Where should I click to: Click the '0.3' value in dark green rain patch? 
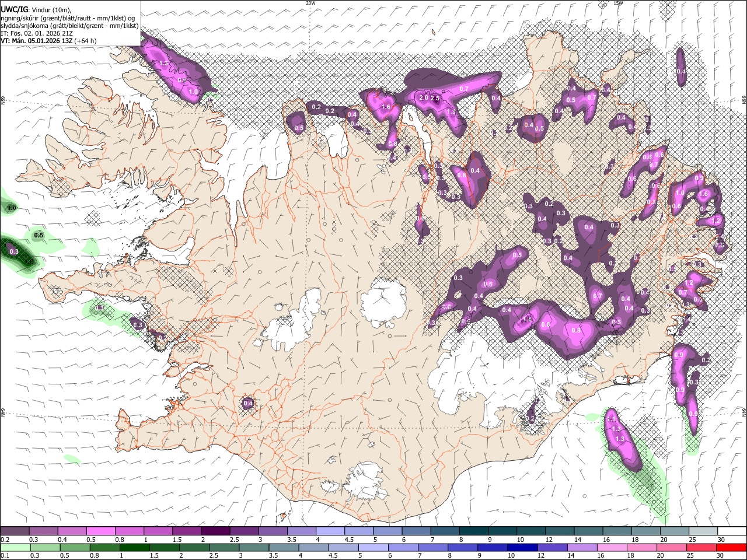tap(14, 251)
